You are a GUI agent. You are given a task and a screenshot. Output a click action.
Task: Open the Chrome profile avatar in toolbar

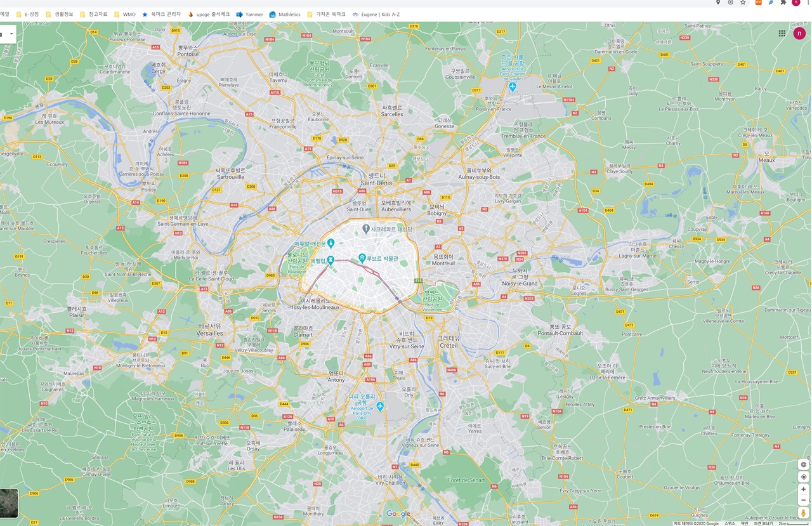tap(796, 3)
